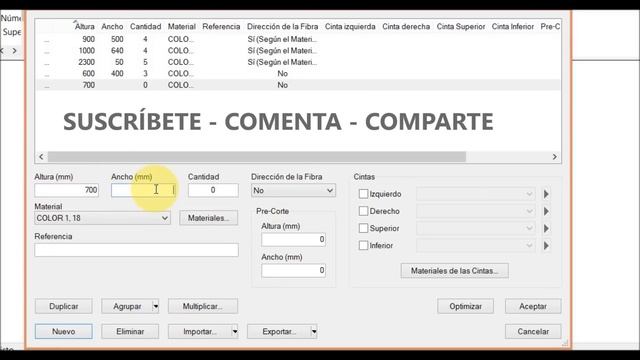This screenshot has height=360, width=640.
Task: Click the Ancho value 400 in list
Action: [x=117, y=73]
